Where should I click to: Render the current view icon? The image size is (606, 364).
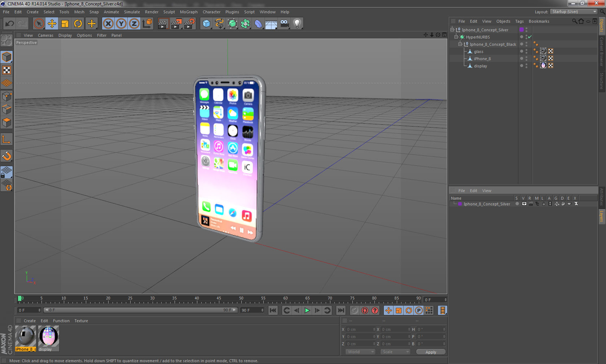[163, 24]
